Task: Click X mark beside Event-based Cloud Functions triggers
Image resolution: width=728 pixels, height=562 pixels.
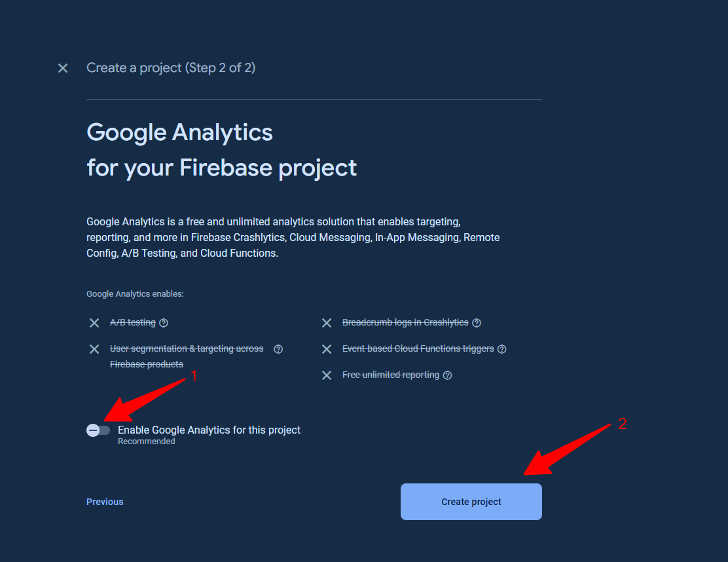Action: pyautogui.click(x=327, y=349)
